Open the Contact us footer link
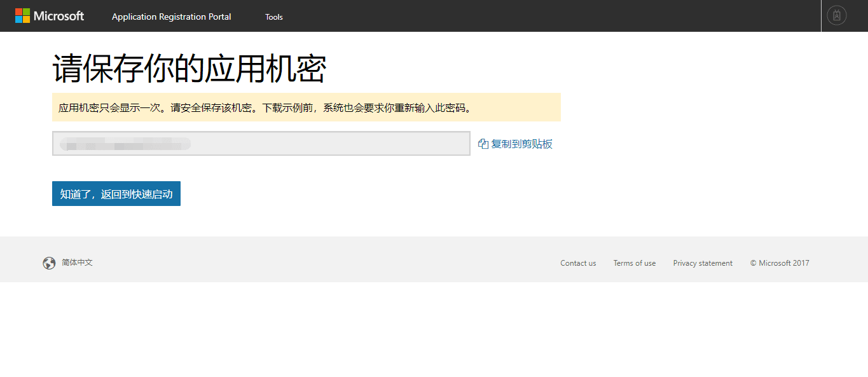Viewport: 868px width, 377px height. 578,263
